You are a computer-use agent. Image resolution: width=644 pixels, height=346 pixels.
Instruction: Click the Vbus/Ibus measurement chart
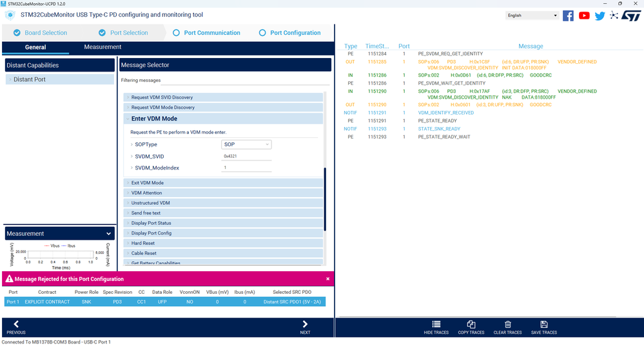coord(60,256)
